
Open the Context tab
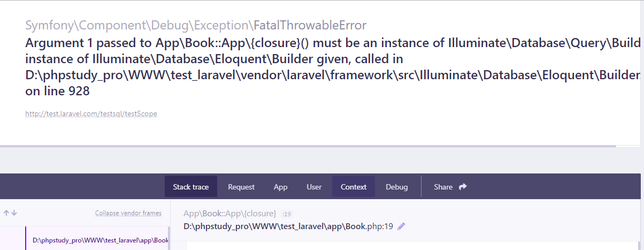click(354, 187)
